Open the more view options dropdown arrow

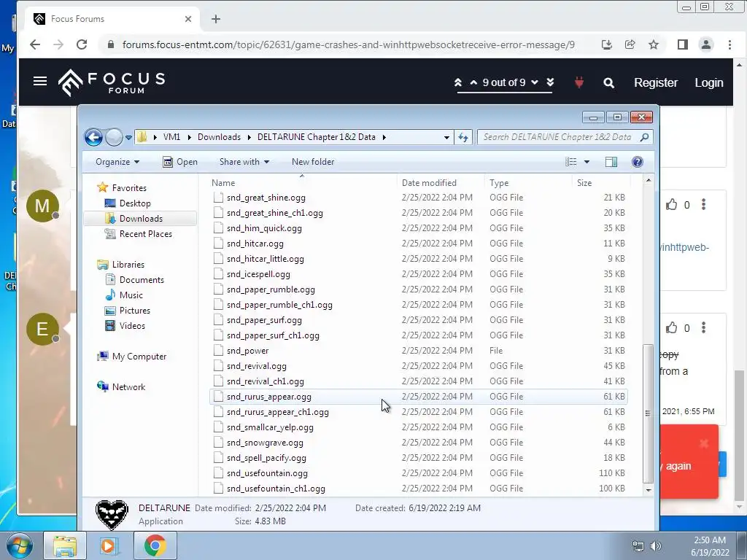(x=587, y=162)
